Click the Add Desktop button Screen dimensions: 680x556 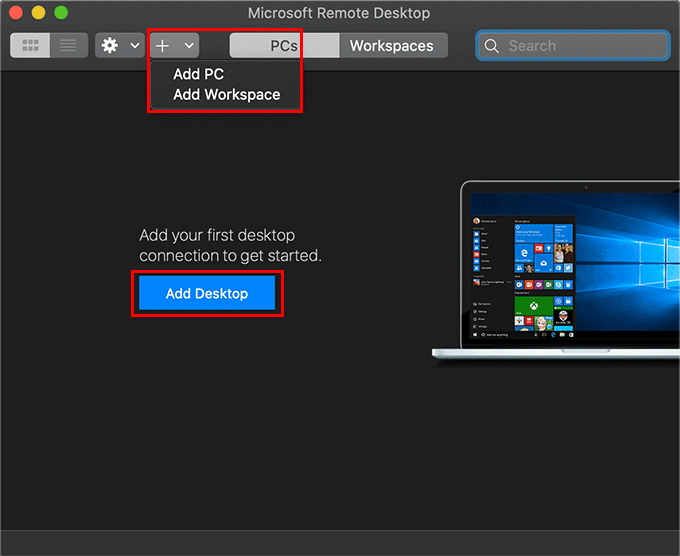pos(207,294)
